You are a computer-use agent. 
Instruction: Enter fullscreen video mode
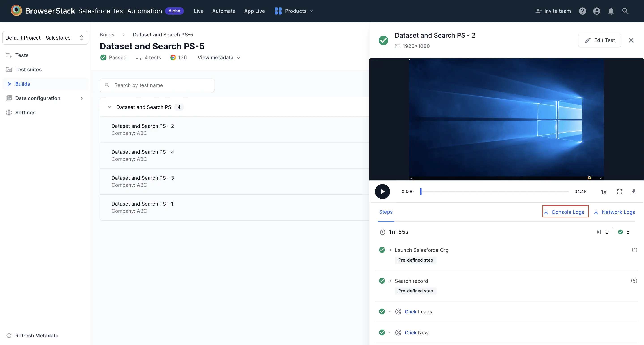[620, 192]
